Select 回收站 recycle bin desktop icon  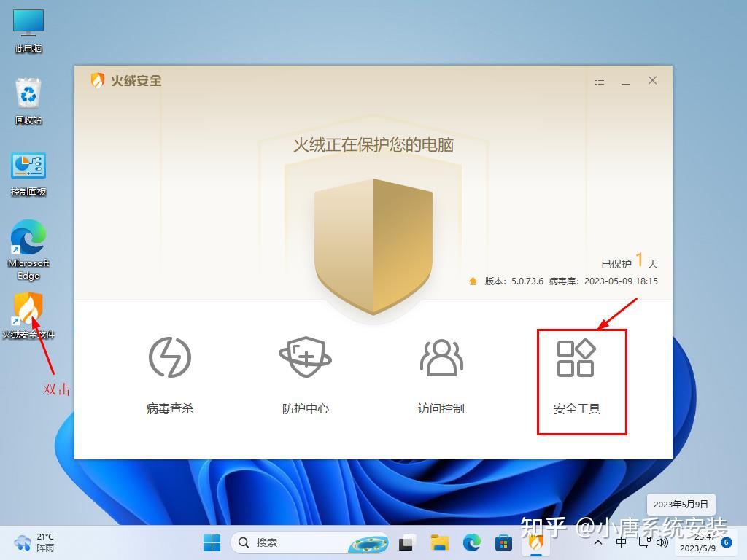(28, 101)
